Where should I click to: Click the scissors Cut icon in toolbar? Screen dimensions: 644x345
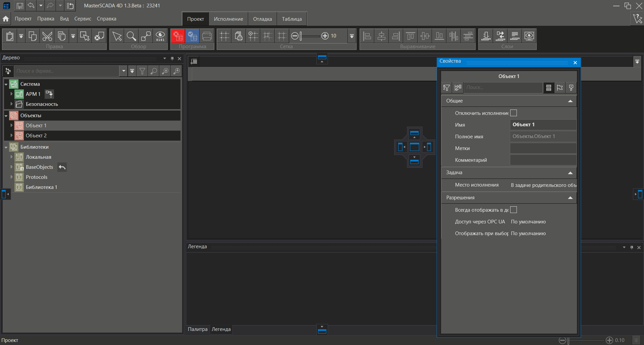pyautogui.click(x=47, y=36)
